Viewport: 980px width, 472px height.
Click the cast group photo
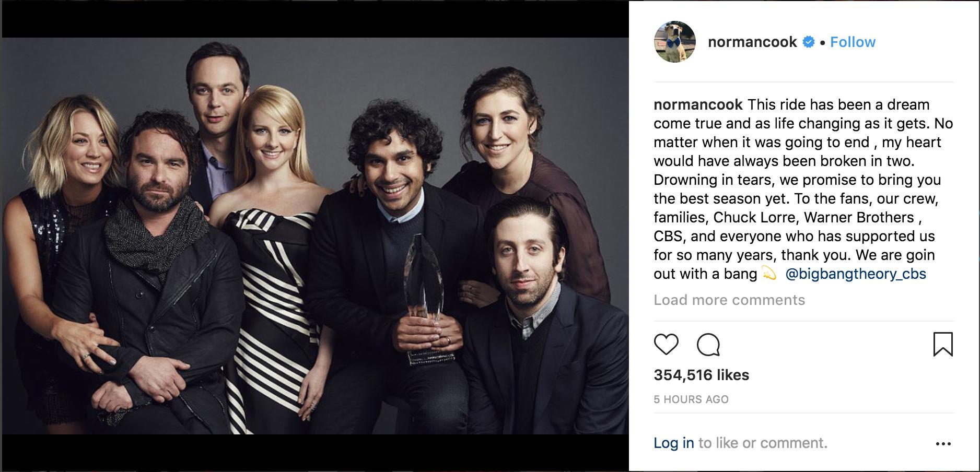(x=315, y=235)
